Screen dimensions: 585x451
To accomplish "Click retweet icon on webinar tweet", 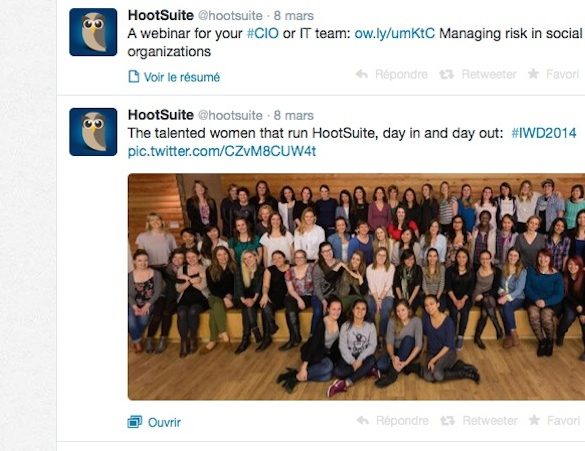I will coord(446,75).
